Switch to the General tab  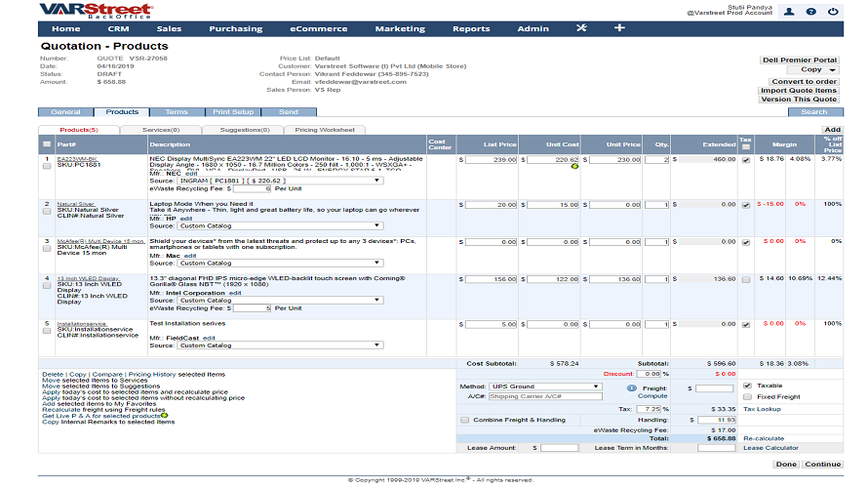66,112
